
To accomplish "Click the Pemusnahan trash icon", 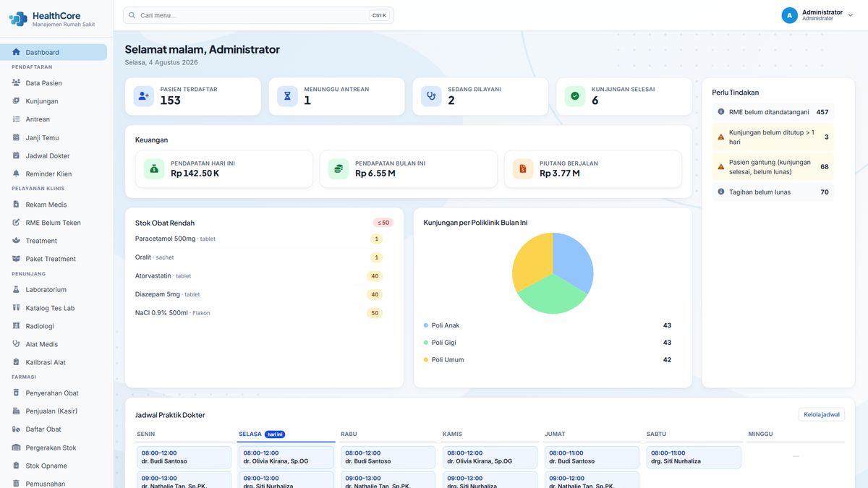I will coord(16,484).
